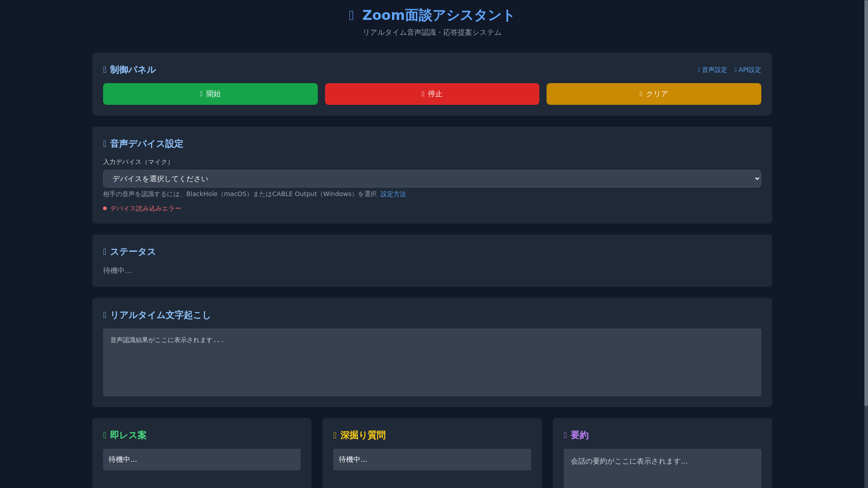Viewport: 868px width, 488px height.
Task: Click the BlackHole / CABLE Output hint text
Action: tap(240, 194)
